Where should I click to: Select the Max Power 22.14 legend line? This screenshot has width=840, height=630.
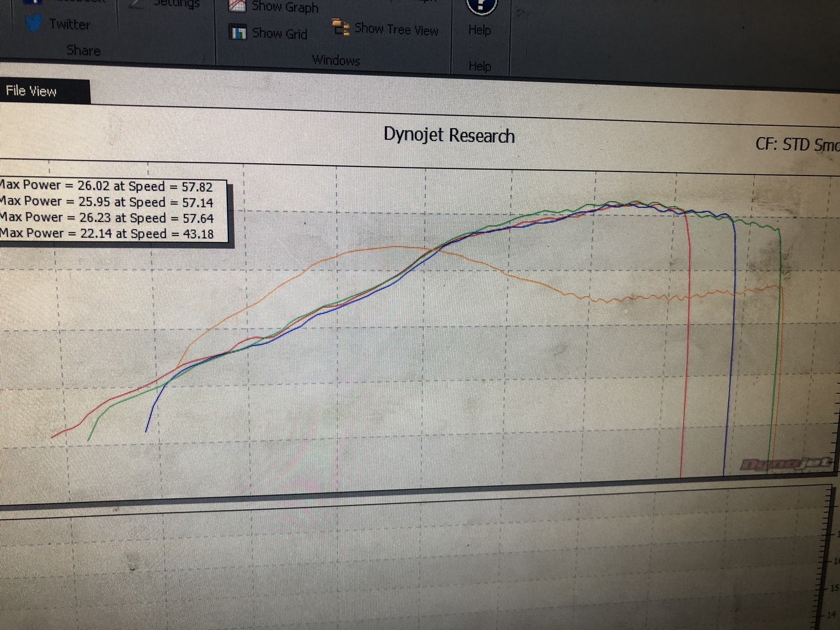[x=107, y=233]
